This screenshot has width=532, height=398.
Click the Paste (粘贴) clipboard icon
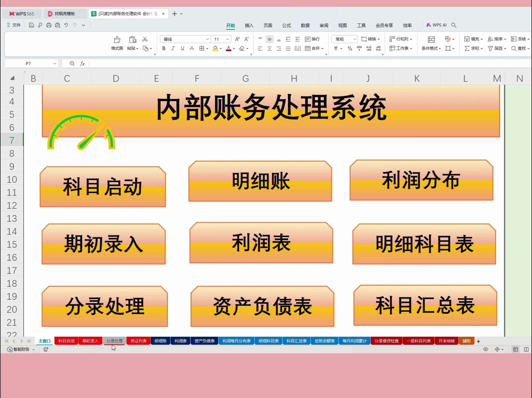coord(133,39)
